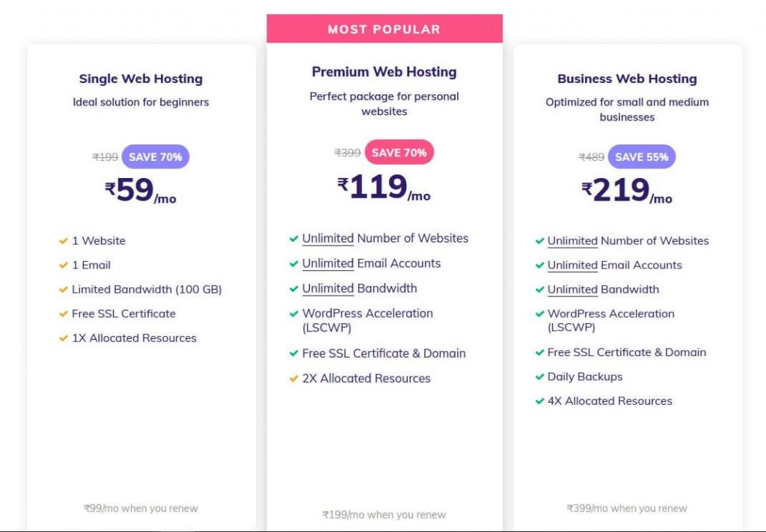Click the checkmark beside "1 Email"

[64, 265]
